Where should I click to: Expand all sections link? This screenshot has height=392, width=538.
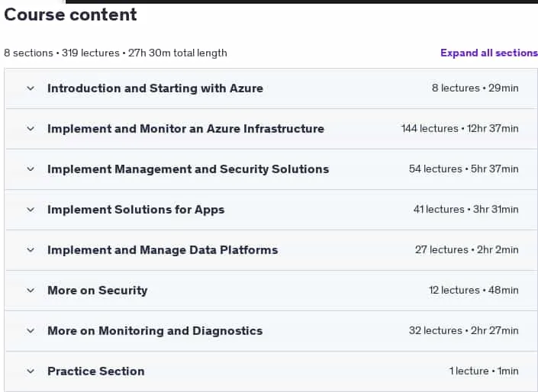pos(489,53)
